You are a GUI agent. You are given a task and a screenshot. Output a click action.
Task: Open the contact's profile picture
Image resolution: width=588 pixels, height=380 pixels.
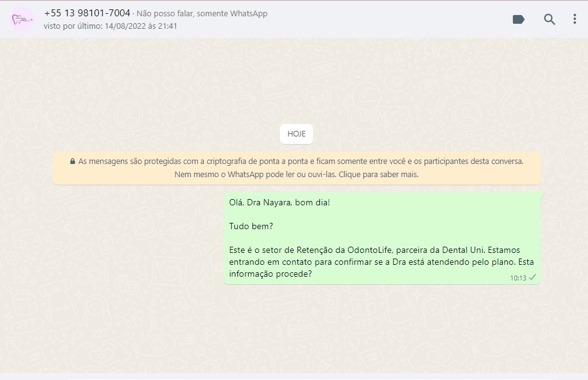coord(22,19)
